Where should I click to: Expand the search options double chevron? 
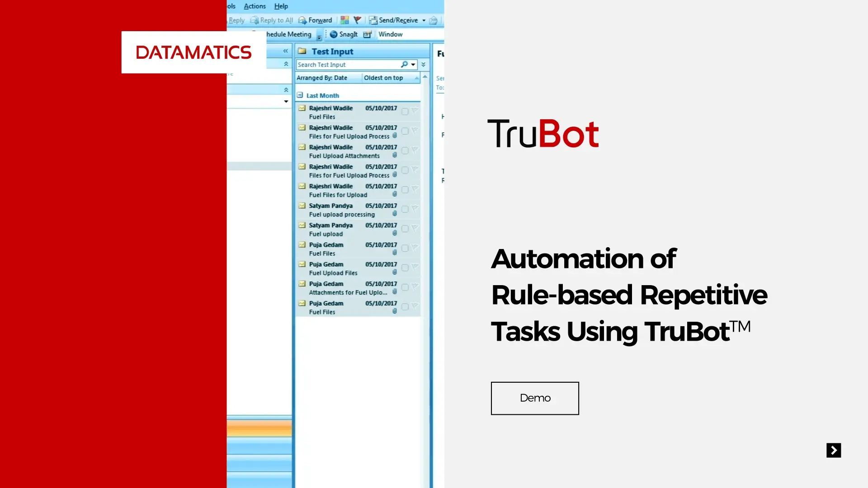tap(424, 64)
